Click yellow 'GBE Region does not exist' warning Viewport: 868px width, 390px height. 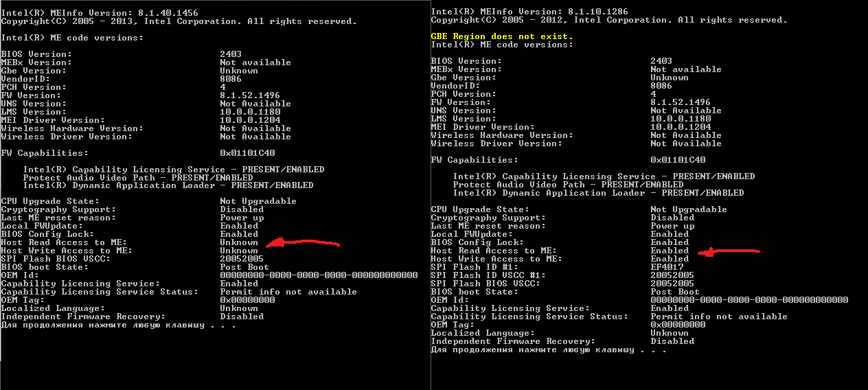(502, 36)
